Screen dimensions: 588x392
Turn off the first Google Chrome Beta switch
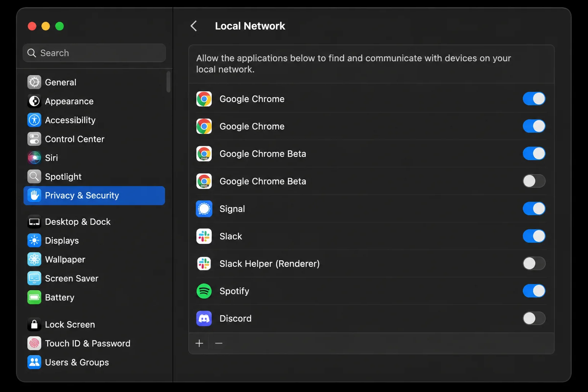tap(534, 154)
